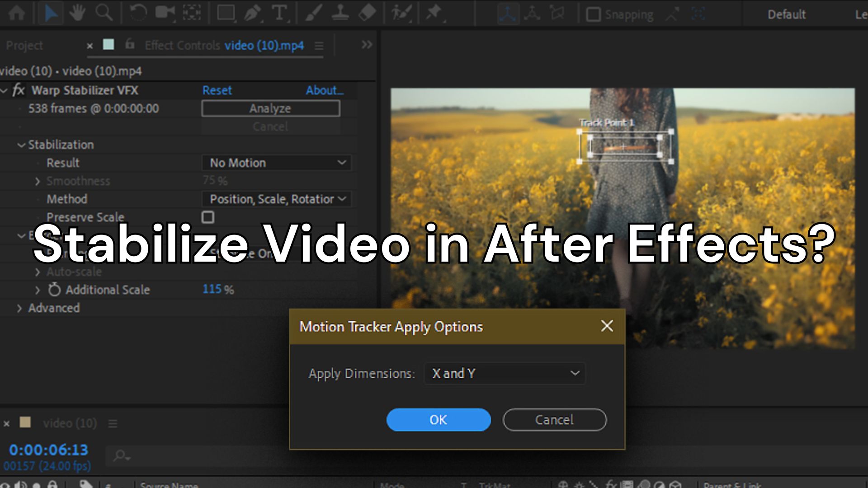The width and height of the screenshot is (868, 488).
Task: Select the Clone Stamp tool
Action: 340,13
